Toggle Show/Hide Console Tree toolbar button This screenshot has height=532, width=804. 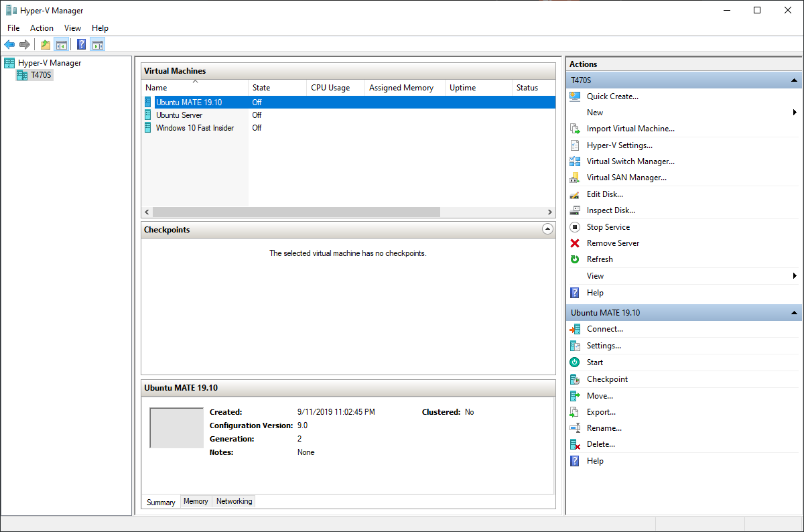click(61, 45)
